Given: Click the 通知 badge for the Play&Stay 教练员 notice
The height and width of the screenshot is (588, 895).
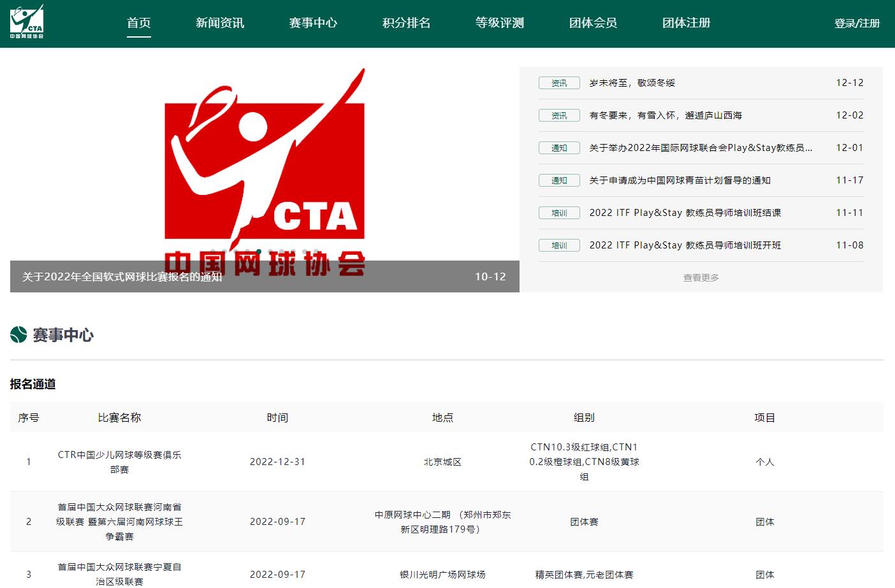Looking at the screenshot, I should click(x=558, y=148).
